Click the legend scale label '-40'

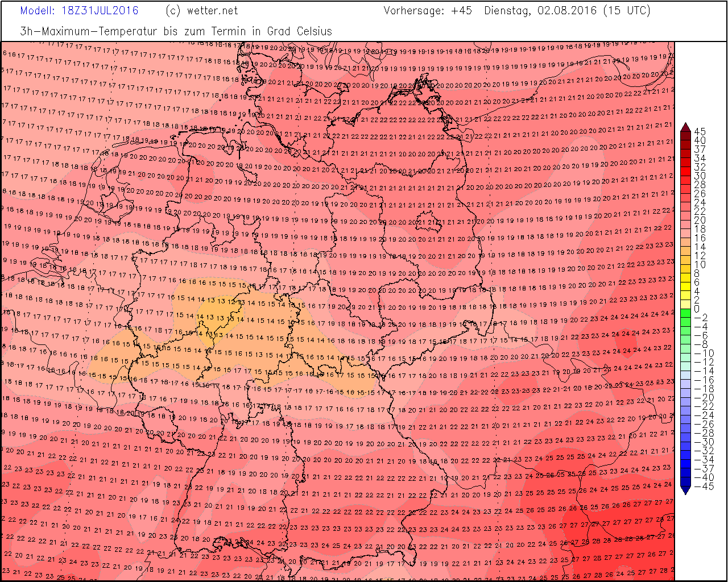coord(704,477)
